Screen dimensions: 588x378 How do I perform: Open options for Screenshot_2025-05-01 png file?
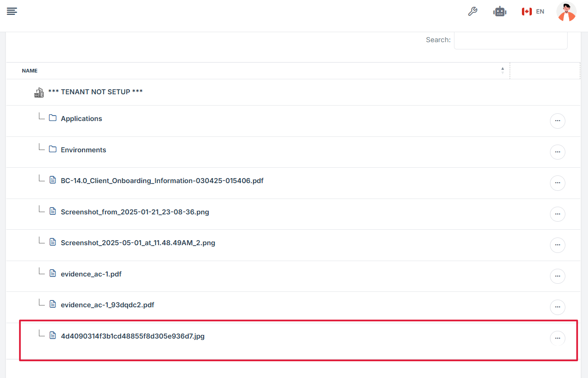tap(557, 245)
